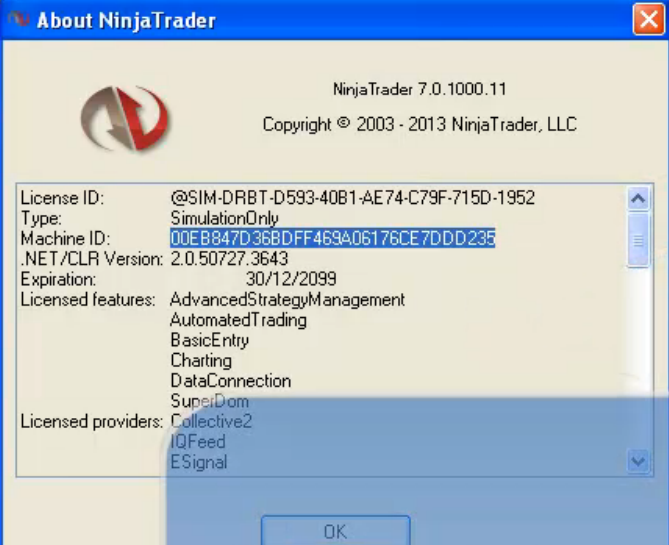
Task: Click AutomatedTrading feature text
Action: point(239,320)
